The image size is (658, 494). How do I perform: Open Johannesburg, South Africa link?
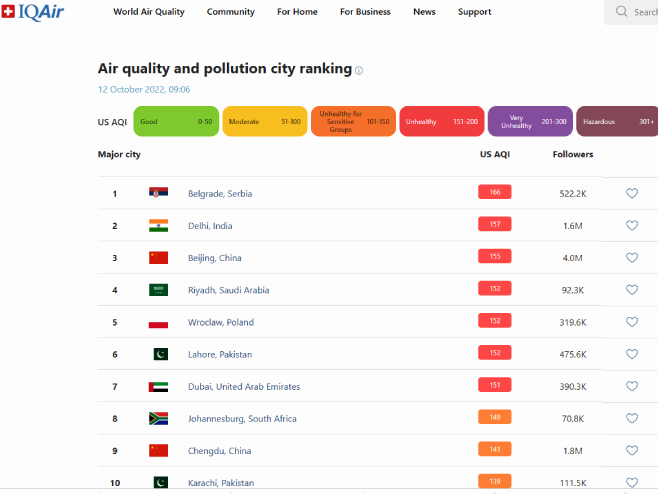(x=242, y=418)
